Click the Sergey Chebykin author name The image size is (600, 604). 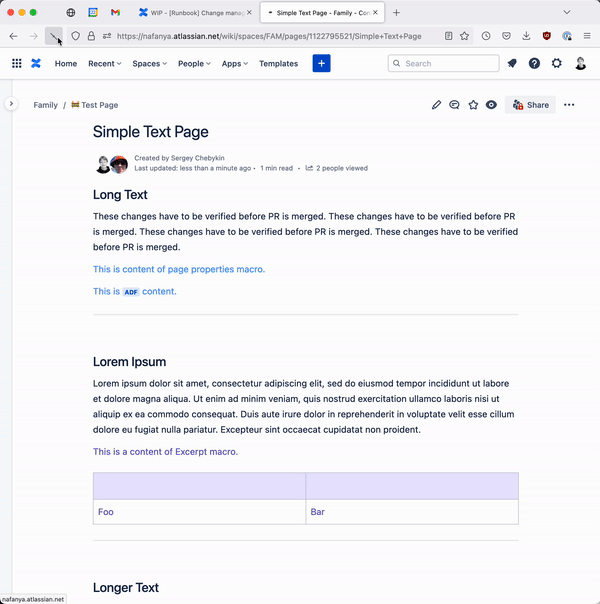[x=198, y=158]
